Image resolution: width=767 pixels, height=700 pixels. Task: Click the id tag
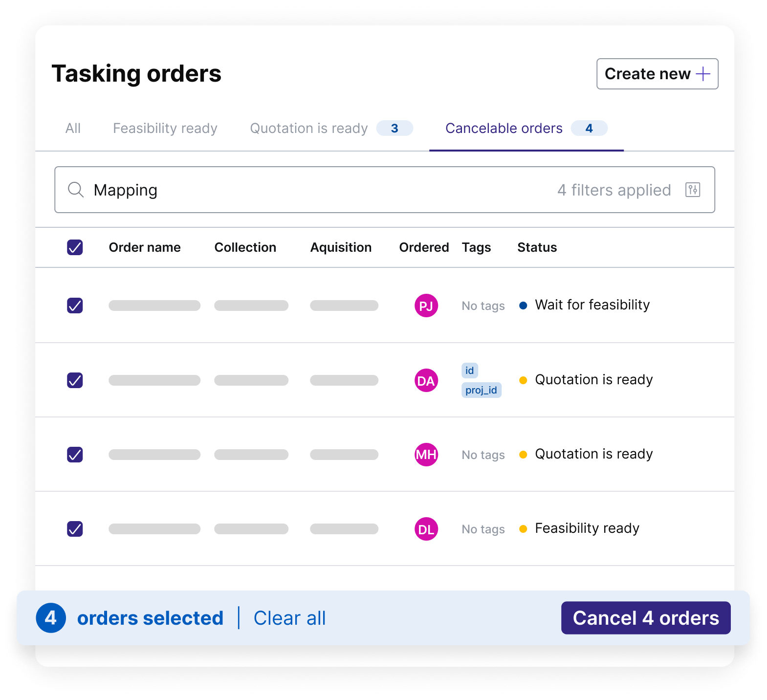tap(469, 371)
